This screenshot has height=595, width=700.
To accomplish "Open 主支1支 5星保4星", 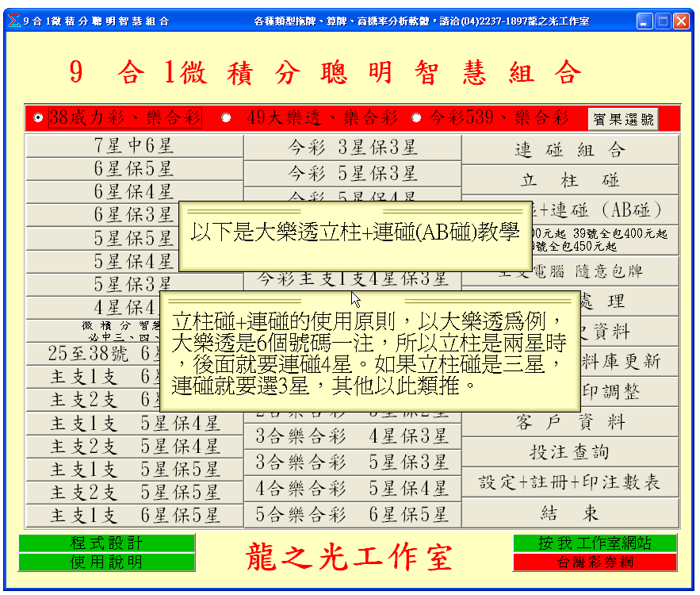I will (134, 424).
